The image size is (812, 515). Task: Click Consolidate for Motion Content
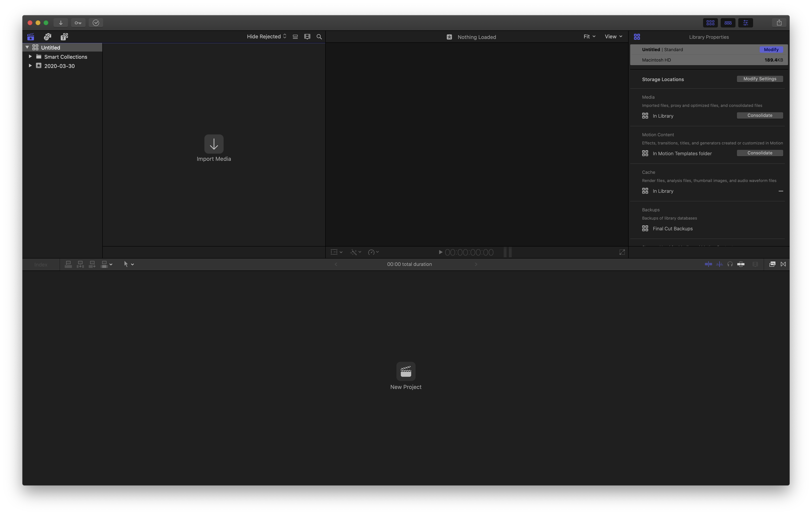(759, 153)
